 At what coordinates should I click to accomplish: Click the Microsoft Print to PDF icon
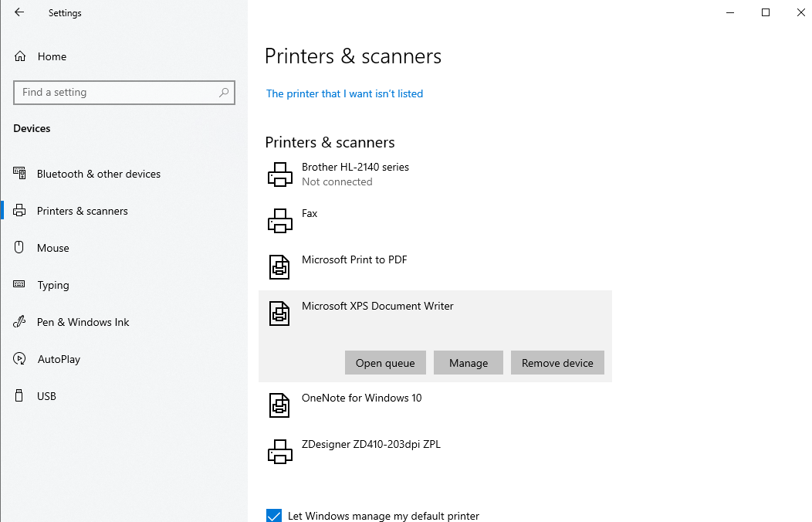pos(279,267)
